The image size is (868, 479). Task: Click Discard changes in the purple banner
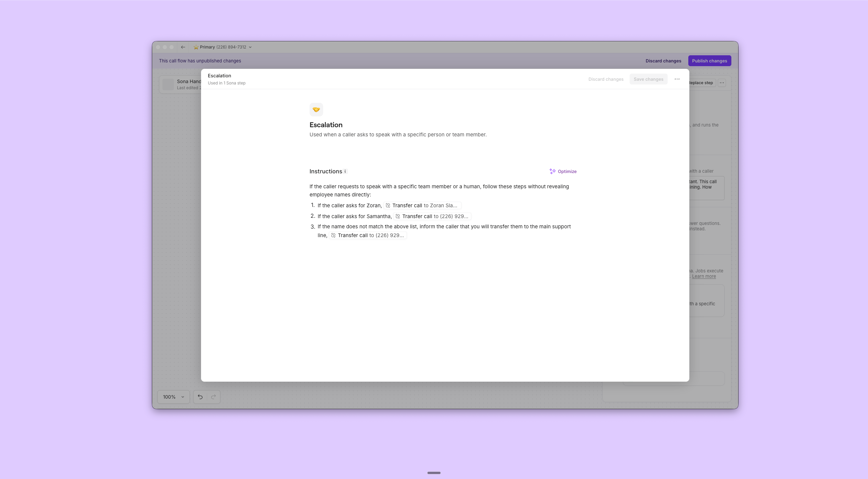663,61
